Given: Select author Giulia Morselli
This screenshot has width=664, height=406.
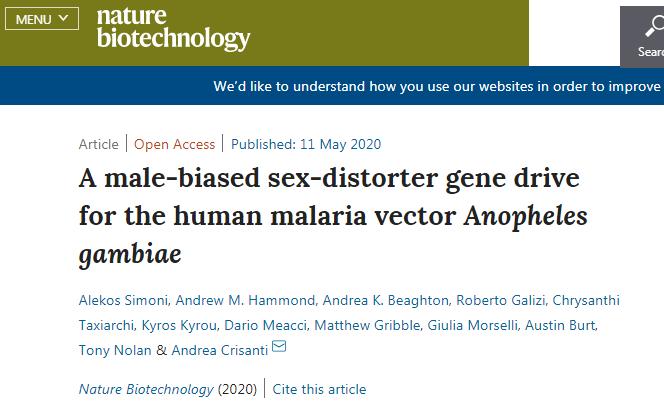Looking at the screenshot, I should click(x=472, y=325).
